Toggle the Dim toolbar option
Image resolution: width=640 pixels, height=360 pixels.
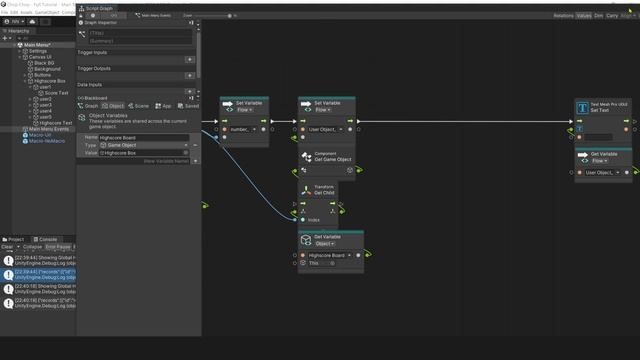pos(598,16)
